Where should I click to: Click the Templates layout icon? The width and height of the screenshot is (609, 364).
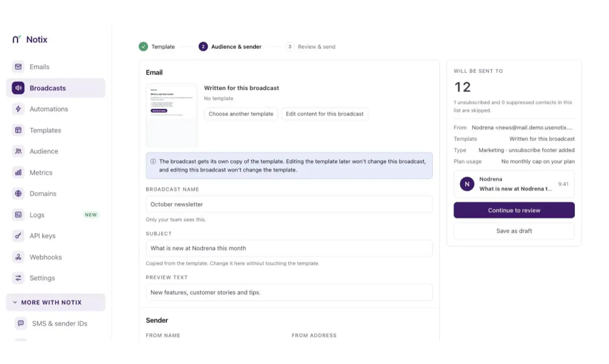click(x=18, y=130)
